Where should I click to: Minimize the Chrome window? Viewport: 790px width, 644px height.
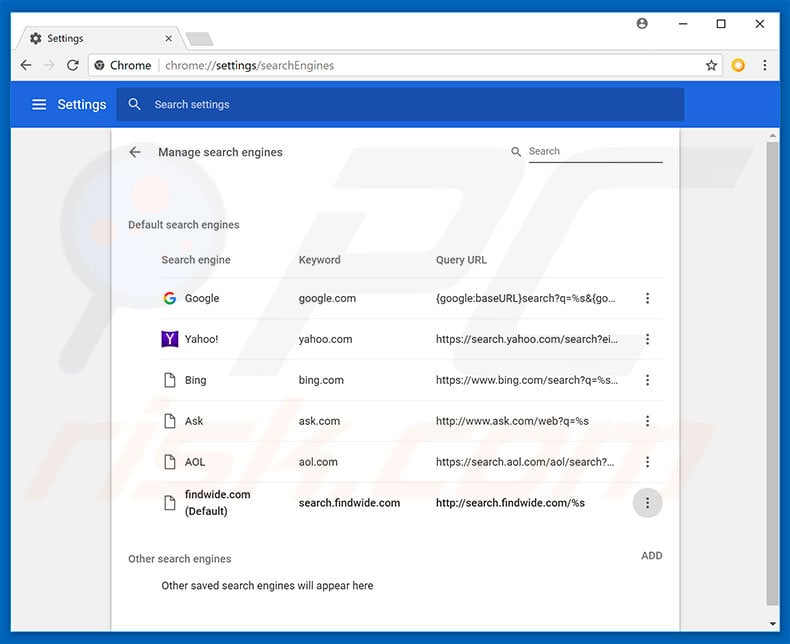click(683, 24)
